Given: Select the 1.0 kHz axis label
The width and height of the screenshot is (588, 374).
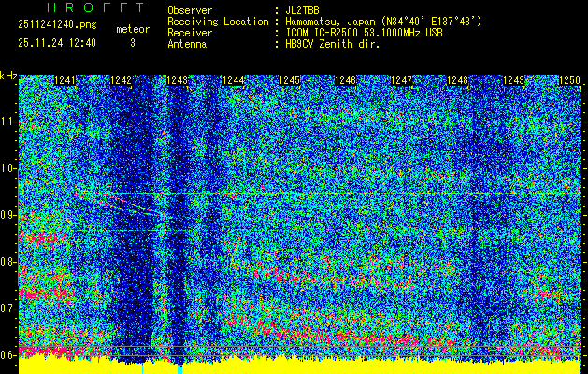Looking at the screenshot, I should (8, 168).
